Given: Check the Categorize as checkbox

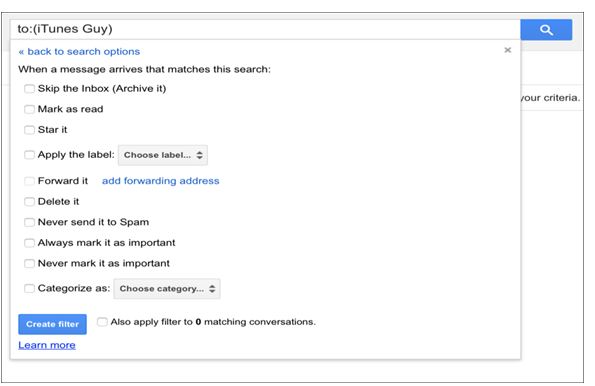Looking at the screenshot, I should [x=29, y=288].
